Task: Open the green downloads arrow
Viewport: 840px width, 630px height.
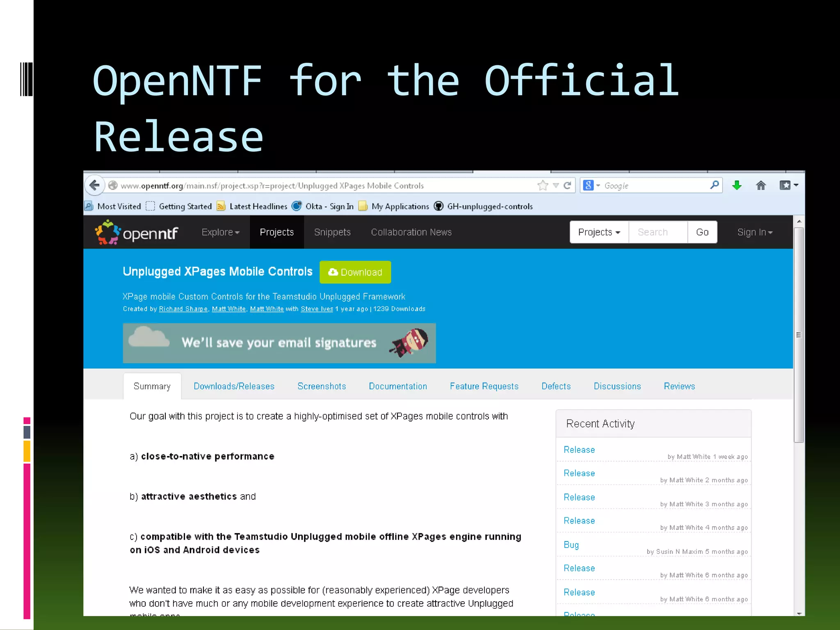Action: click(737, 185)
